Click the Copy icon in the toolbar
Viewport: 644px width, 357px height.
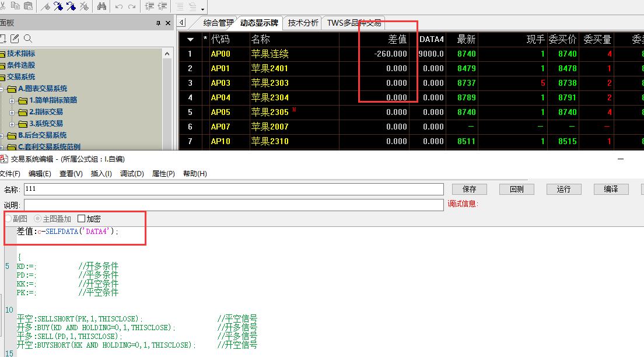pos(15,6)
